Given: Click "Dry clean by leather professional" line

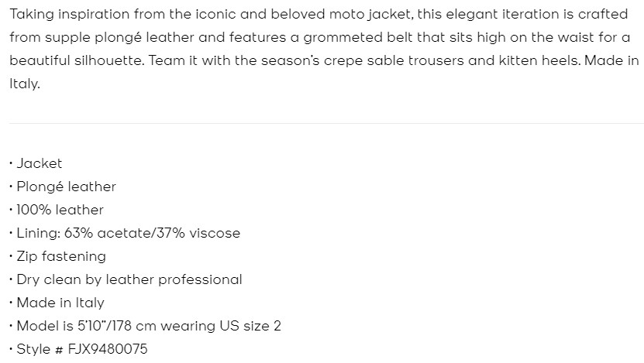Looking at the screenshot, I should [129, 279].
